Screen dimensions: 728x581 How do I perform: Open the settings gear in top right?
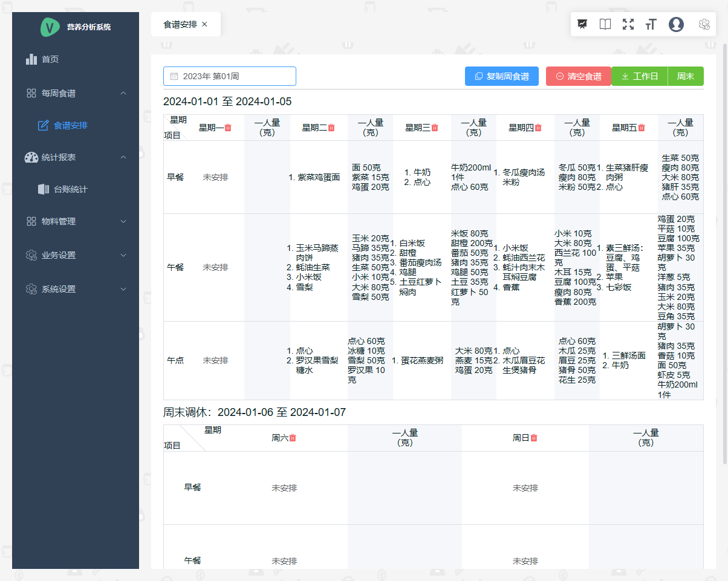coord(704,24)
